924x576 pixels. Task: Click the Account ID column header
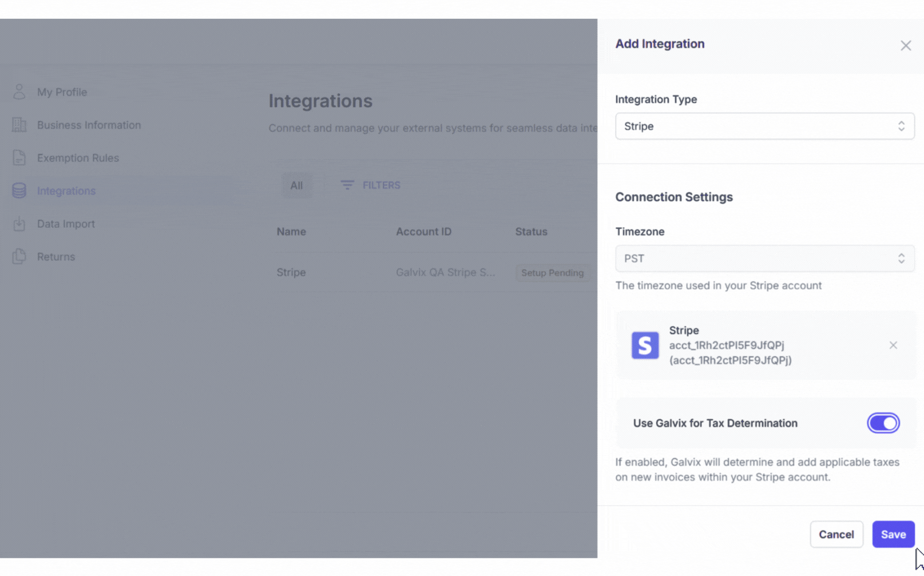[x=423, y=232]
